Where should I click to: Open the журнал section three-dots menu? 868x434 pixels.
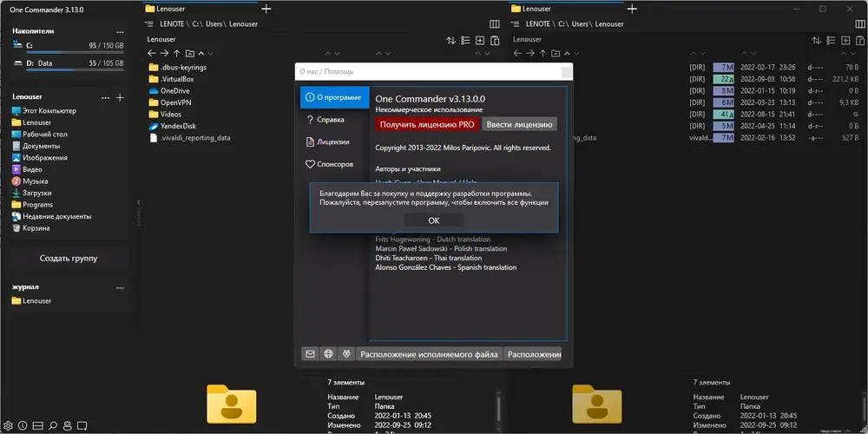pyautogui.click(x=120, y=288)
